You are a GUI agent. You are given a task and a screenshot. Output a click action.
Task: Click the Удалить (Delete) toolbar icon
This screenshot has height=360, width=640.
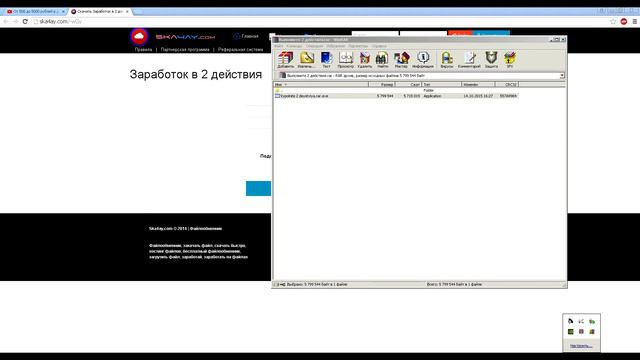point(364,60)
